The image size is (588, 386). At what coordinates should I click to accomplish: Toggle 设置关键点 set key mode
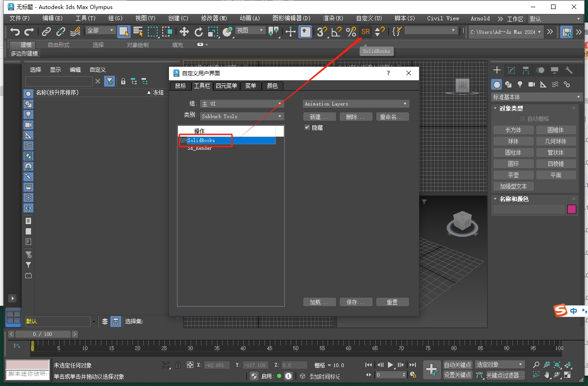pyautogui.click(x=458, y=375)
